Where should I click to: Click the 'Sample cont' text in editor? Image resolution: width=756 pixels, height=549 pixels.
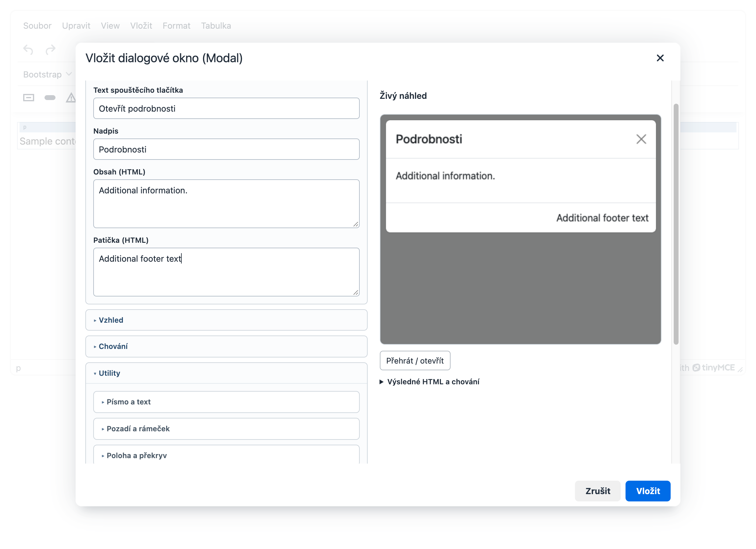click(x=48, y=141)
